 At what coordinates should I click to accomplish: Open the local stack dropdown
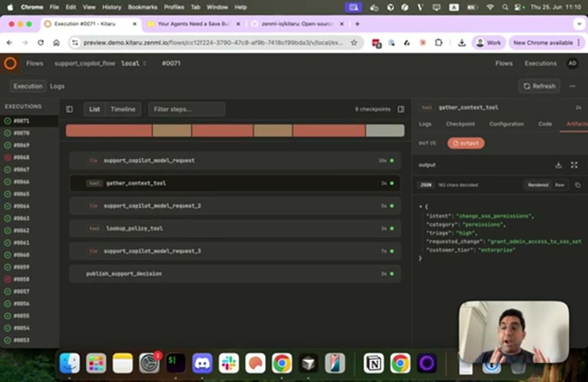(x=134, y=63)
